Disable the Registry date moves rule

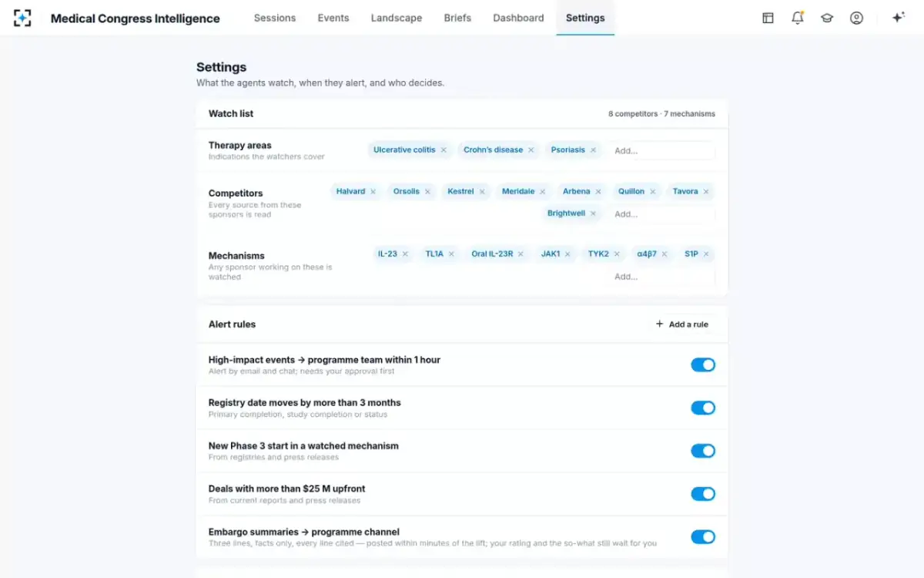703,408
